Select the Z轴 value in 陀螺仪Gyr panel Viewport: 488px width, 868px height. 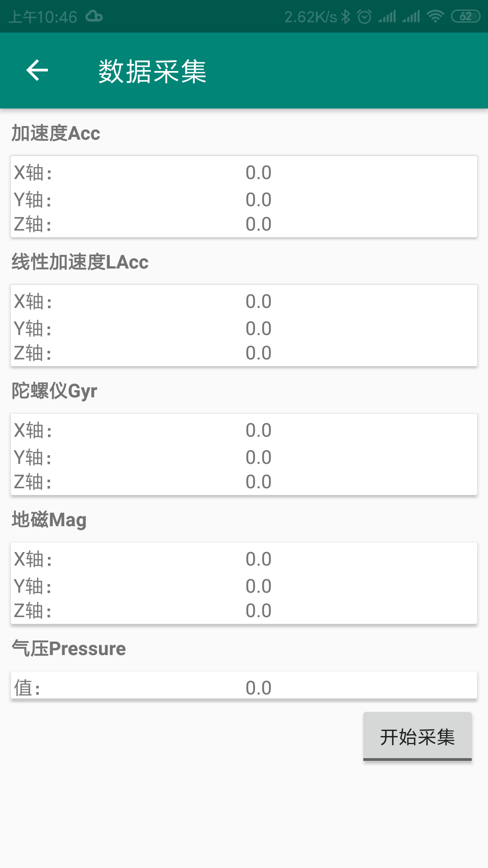[x=258, y=481]
